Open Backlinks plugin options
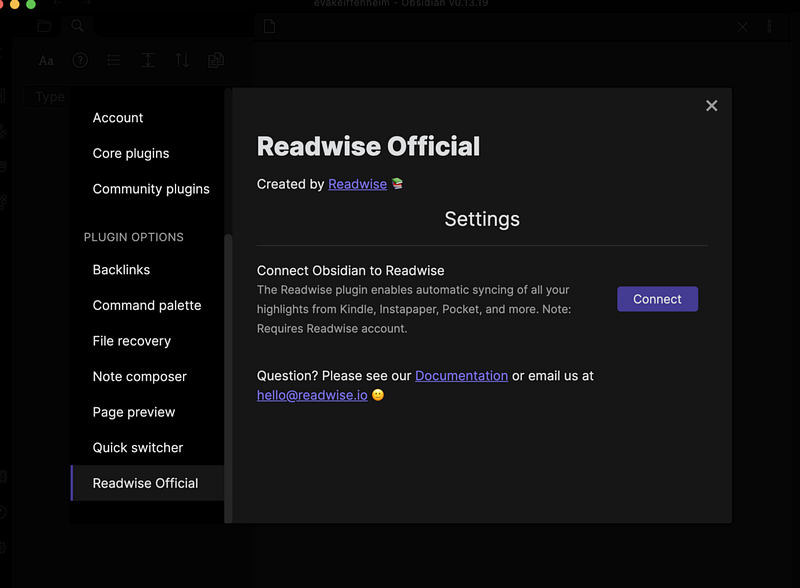 121,270
